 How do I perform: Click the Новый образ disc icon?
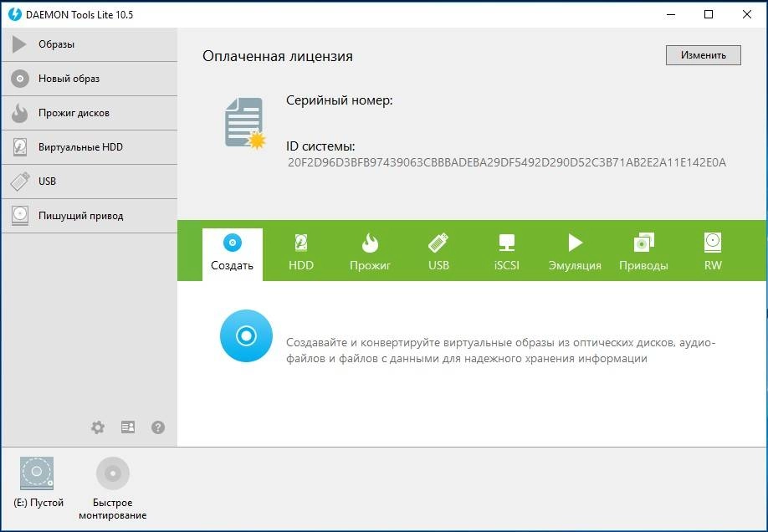click(20, 79)
